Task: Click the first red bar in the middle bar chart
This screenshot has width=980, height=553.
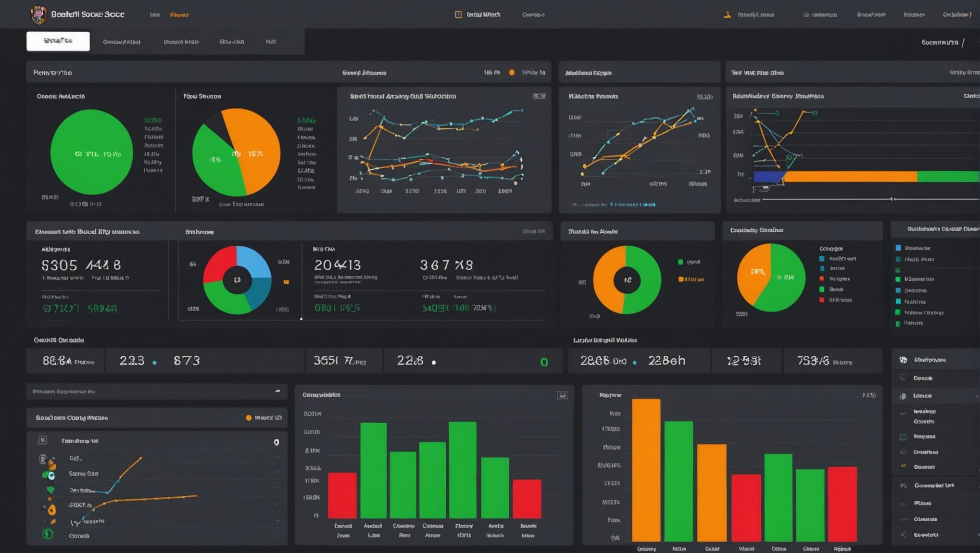Action: (x=342, y=495)
